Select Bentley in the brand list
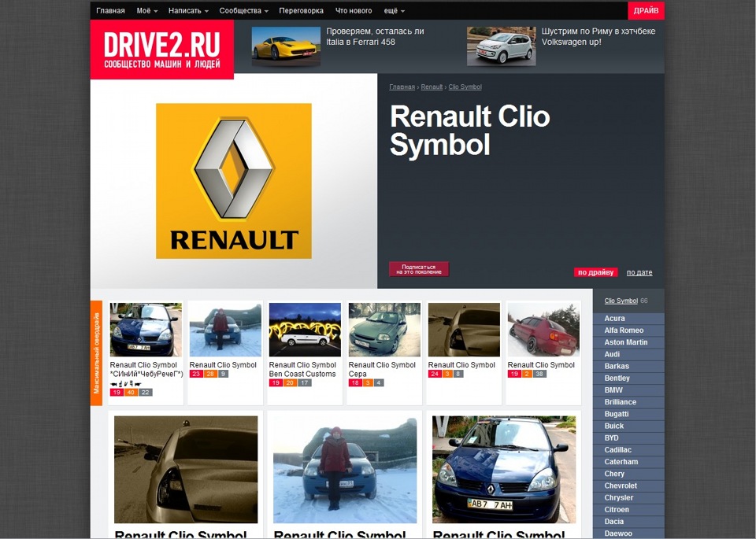 628,378
